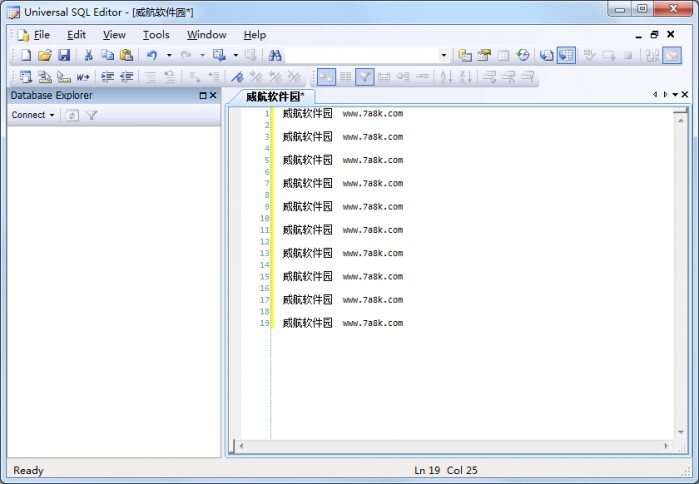Click the Ln 19 Col 25 status indicator
Screen dimensions: 699x484
[446, 470]
